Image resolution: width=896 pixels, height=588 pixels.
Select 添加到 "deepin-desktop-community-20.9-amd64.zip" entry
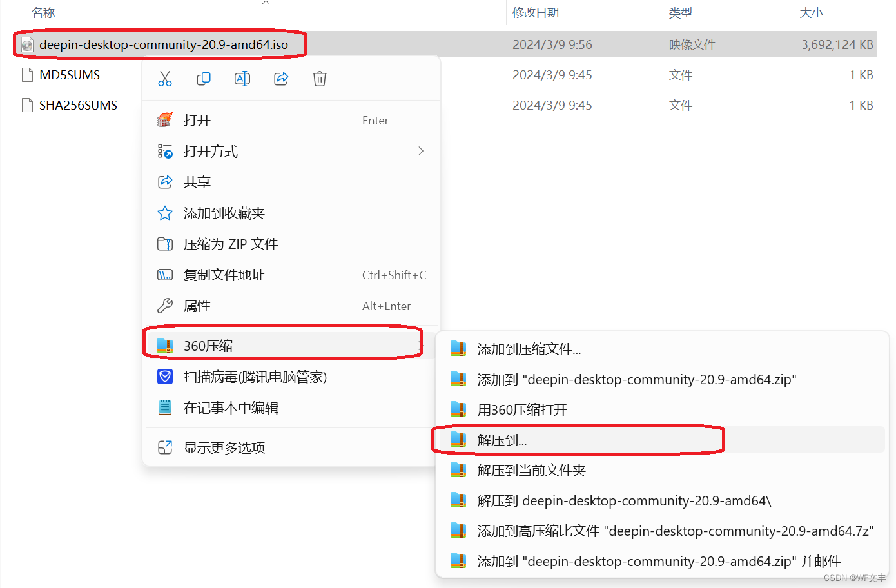tap(662, 380)
